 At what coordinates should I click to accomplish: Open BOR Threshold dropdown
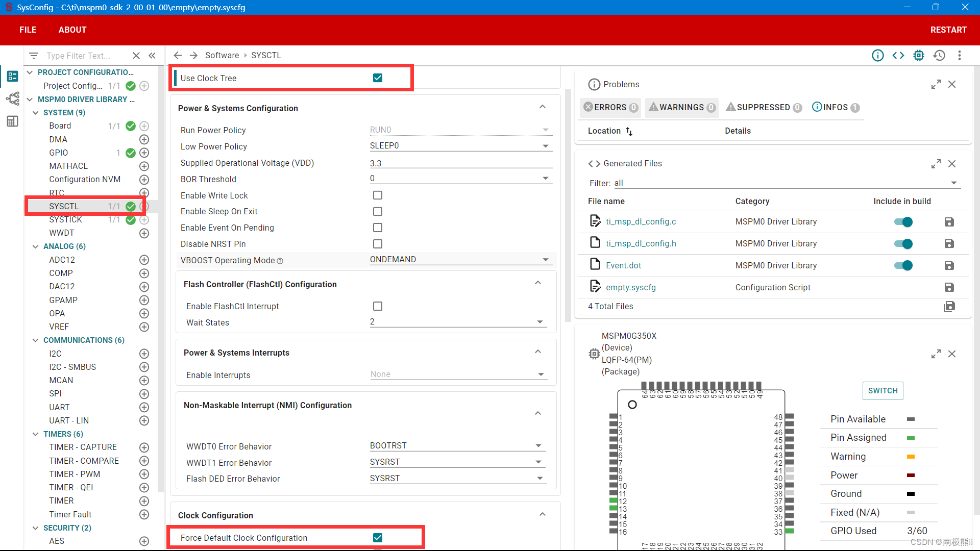click(x=460, y=178)
